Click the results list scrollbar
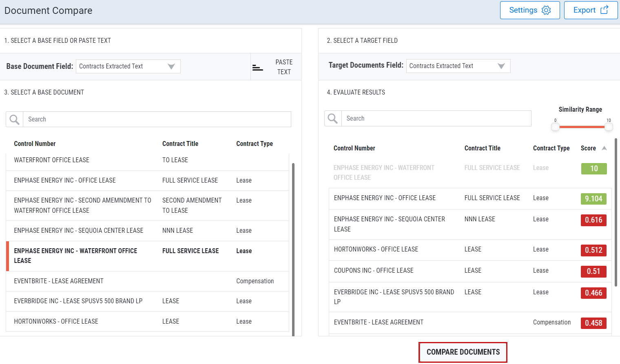Screen dimensions: 620x364 (x=616, y=212)
